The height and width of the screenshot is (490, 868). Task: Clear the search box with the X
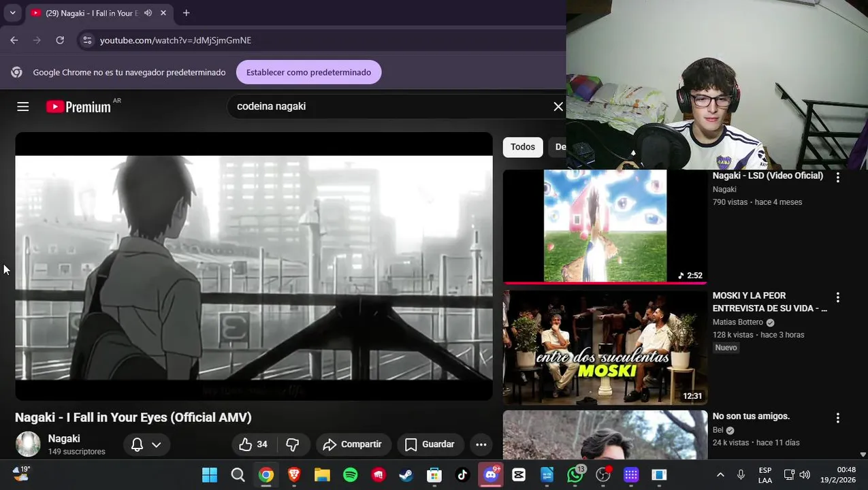pos(558,106)
